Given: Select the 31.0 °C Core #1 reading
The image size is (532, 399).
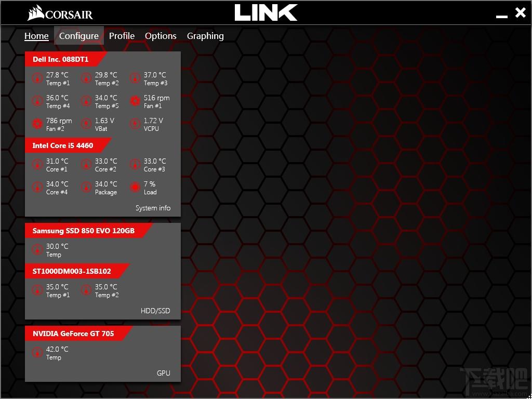Looking at the screenshot, I should pos(57,161).
